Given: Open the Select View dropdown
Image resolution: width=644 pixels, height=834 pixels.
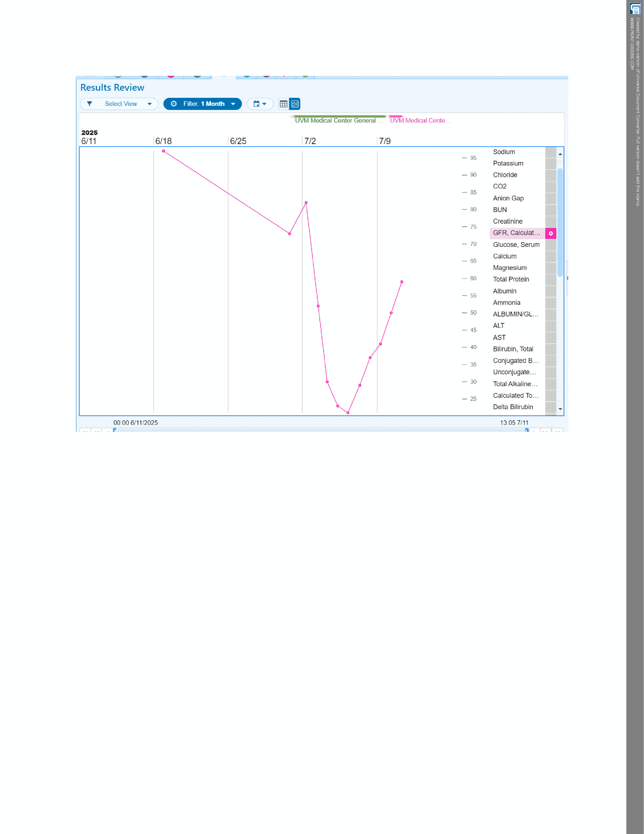Looking at the screenshot, I should click(119, 104).
